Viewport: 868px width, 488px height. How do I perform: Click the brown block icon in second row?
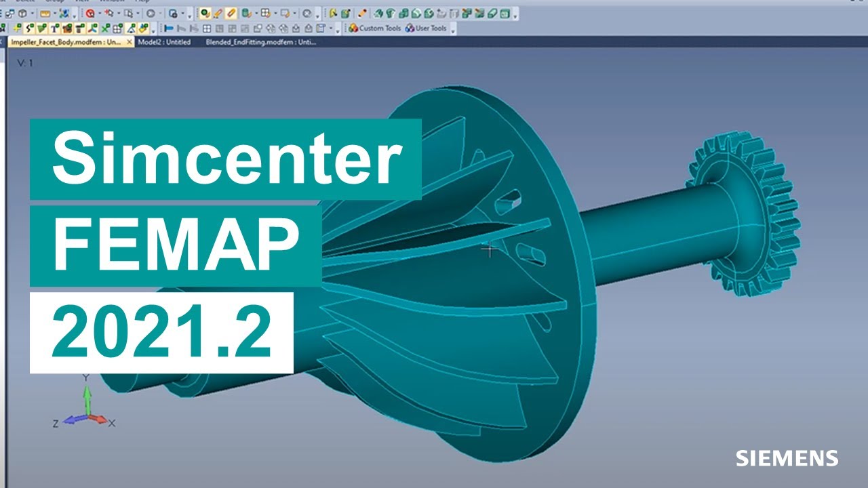[x=66, y=28]
